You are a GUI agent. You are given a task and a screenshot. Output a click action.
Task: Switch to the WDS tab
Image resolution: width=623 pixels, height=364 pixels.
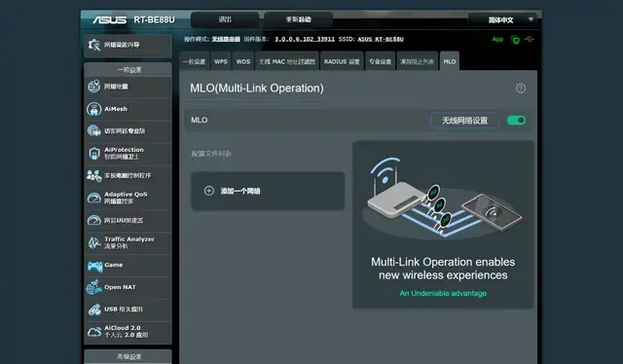[243, 61]
